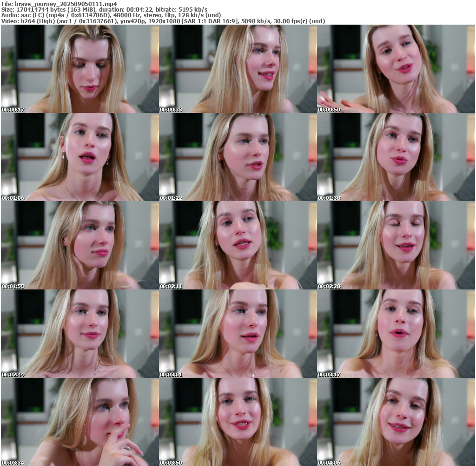Select the thumbnail at 00:01:22
Image resolution: width=476 pixels, height=466 pixels.
click(x=238, y=157)
